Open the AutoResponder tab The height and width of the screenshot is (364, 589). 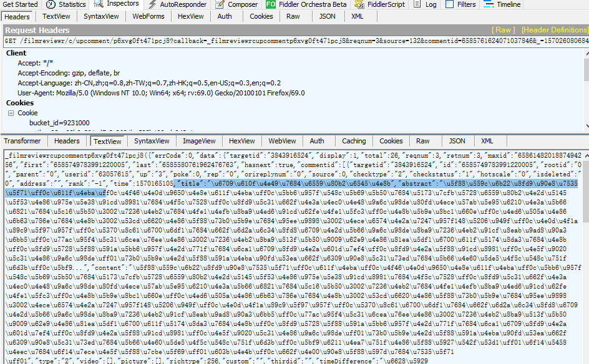183,4
